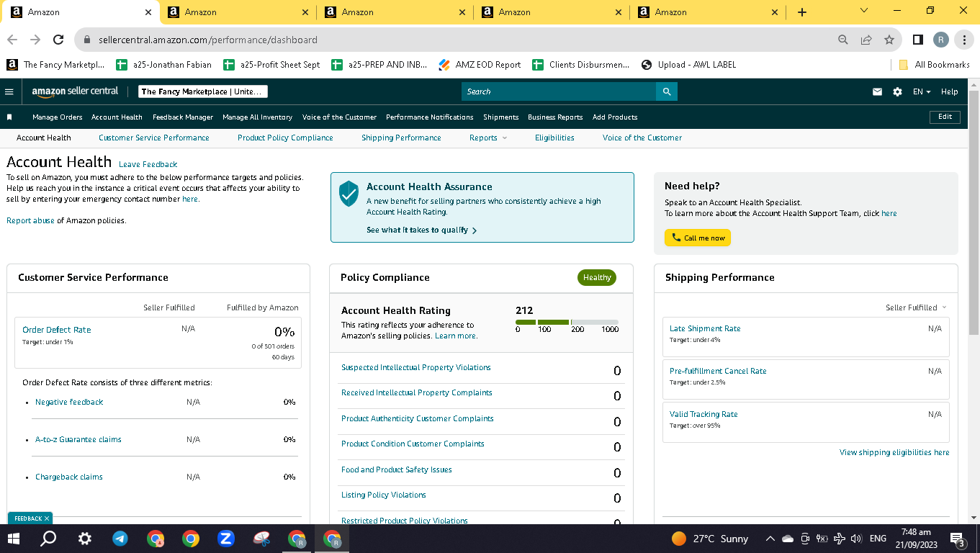
Task: Open the AMZ EOD Report bookmark
Action: click(x=480, y=65)
